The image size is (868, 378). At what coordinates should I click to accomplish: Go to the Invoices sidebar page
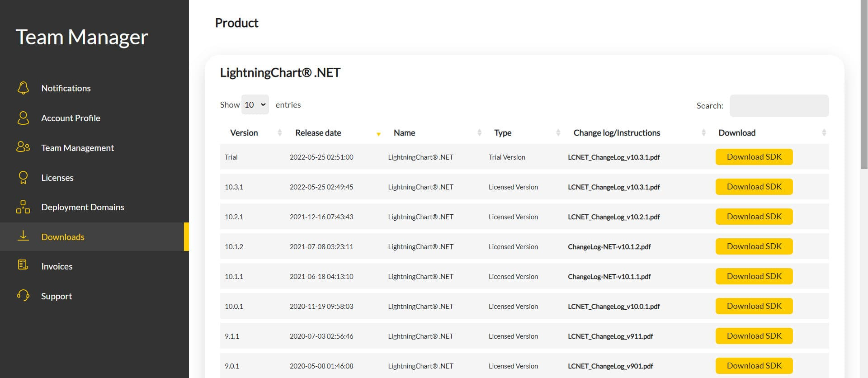tap(57, 266)
